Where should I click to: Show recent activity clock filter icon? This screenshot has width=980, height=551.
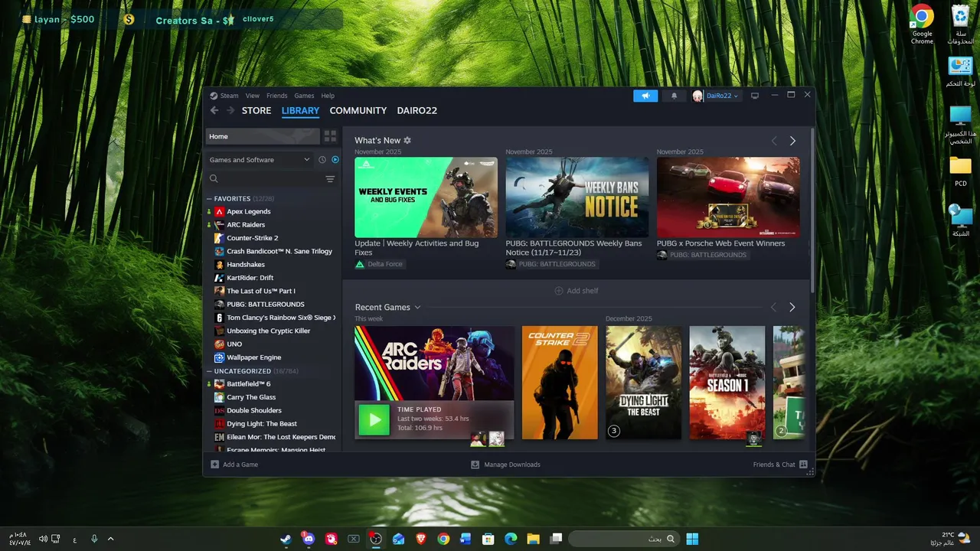pyautogui.click(x=322, y=160)
